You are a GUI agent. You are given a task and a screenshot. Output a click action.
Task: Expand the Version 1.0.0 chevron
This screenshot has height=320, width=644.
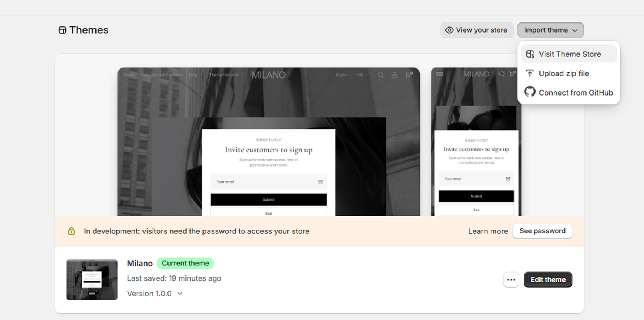click(180, 294)
